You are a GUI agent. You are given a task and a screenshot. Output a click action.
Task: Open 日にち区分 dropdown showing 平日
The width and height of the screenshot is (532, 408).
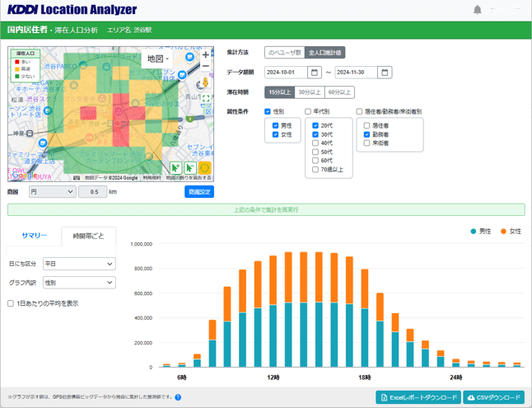tap(79, 264)
